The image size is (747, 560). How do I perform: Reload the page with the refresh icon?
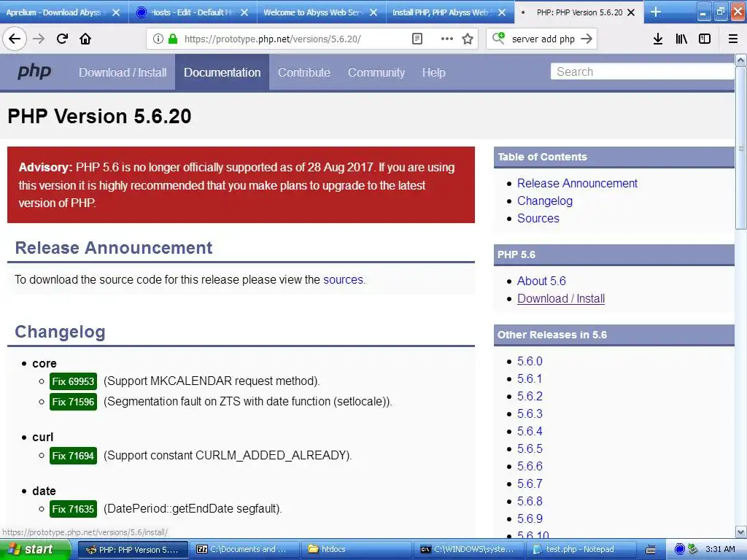click(62, 39)
